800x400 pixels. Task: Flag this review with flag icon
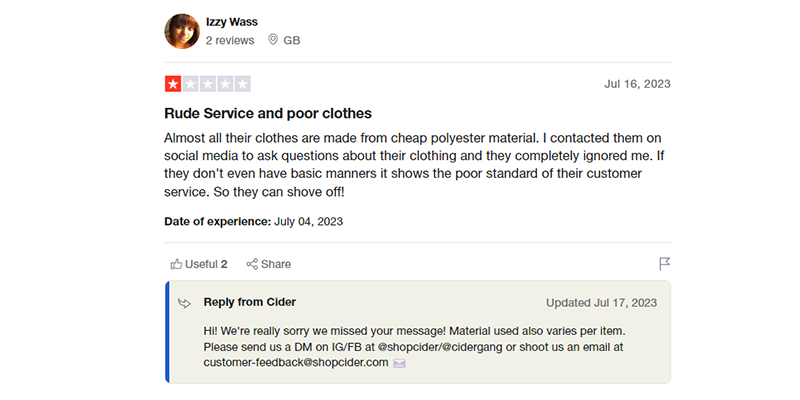click(x=664, y=264)
